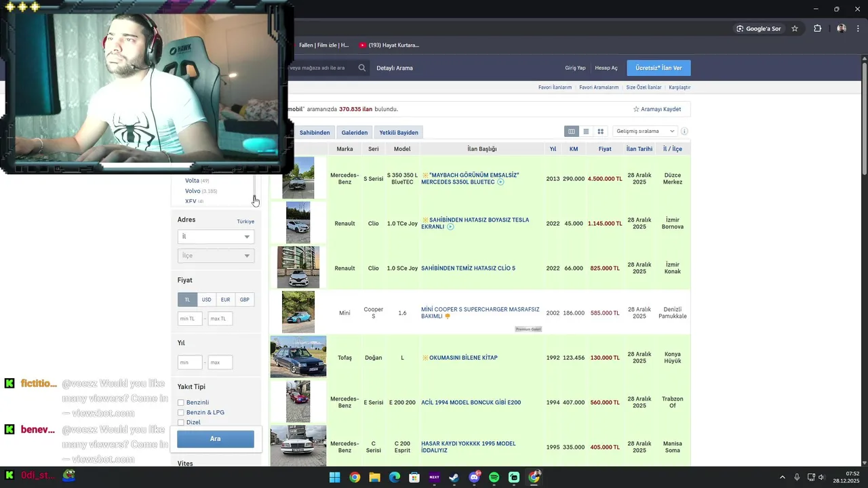Image resolution: width=868 pixels, height=488 pixels.
Task: Select EUR currency toggle
Action: click(225, 300)
